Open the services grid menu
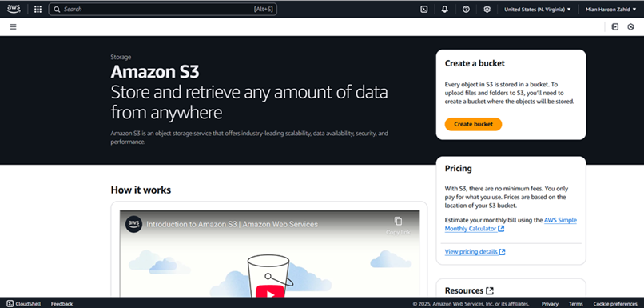 point(38,9)
